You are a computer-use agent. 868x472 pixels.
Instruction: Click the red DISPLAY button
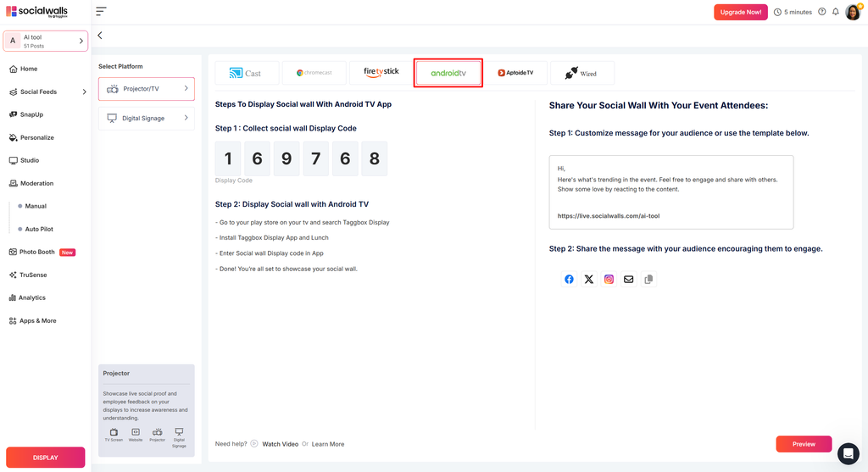coord(46,458)
